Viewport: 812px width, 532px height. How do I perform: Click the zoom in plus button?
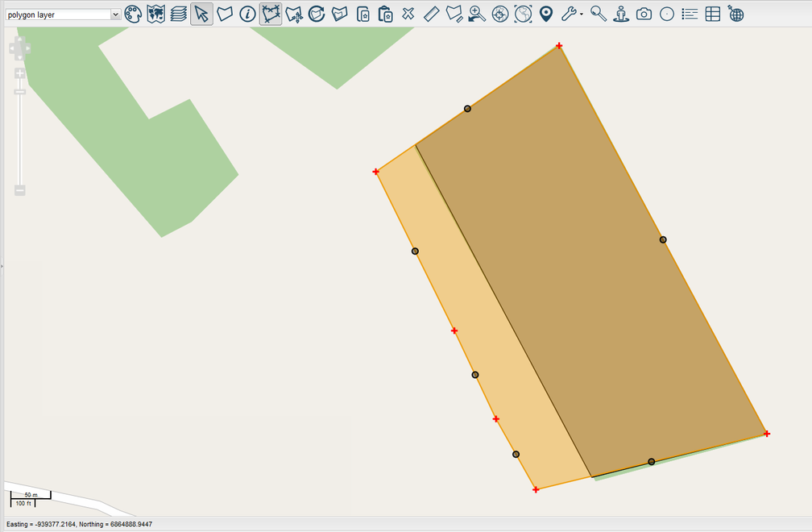coord(20,73)
